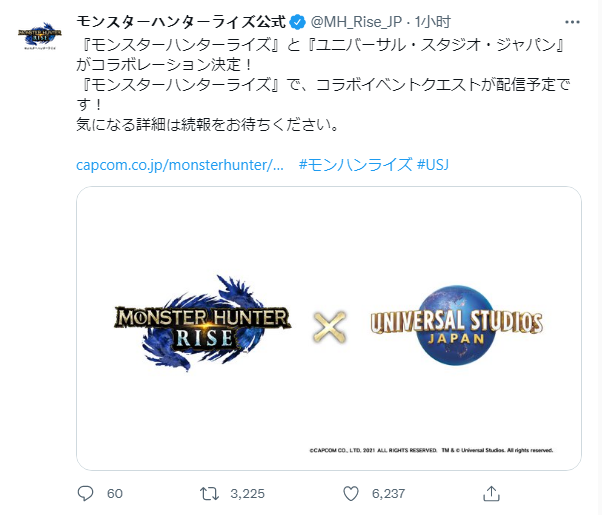Viewport: 602px width, 515px height.
Task: Open the share upload icon
Action: click(x=491, y=493)
